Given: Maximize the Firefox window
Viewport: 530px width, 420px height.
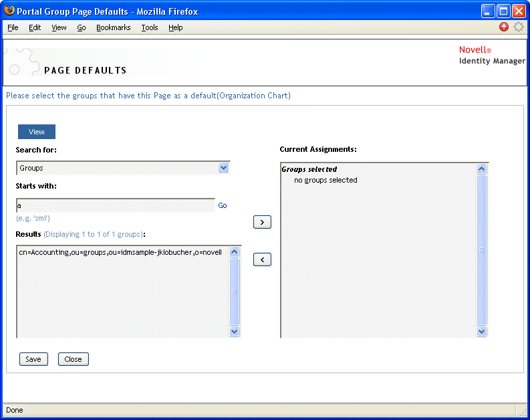Looking at the screenshot, I should coord(503,11).
